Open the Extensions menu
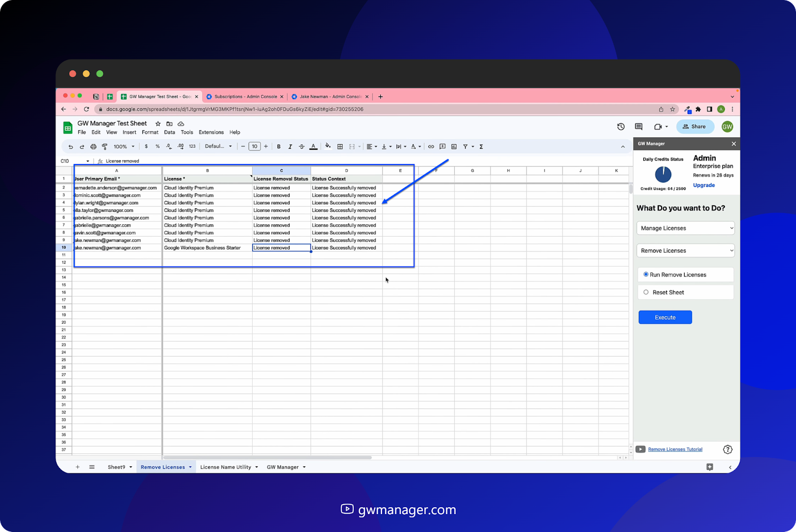The height and width of the screenshot is (532, 796). [211, 132]
